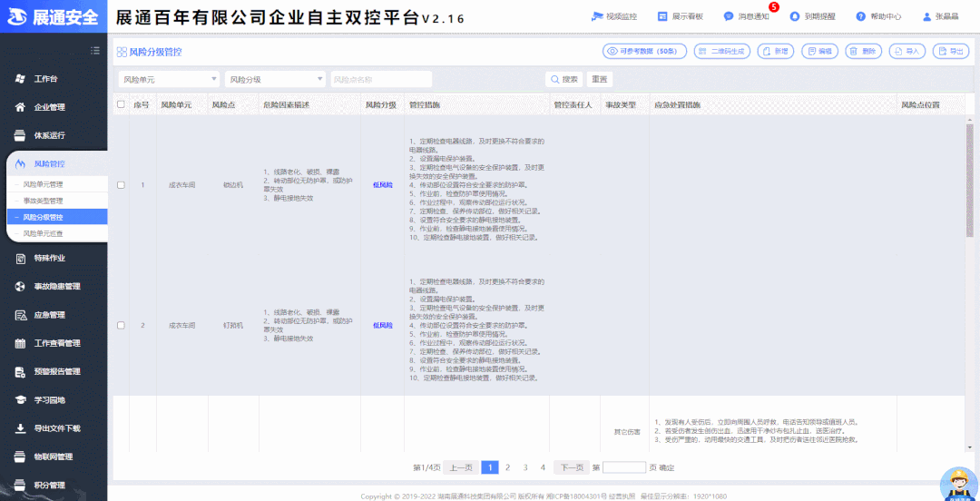Click the 新增 add button
The height and width of the screenshot is (501, 980).
pyautogui.click(x=776, y=52)
